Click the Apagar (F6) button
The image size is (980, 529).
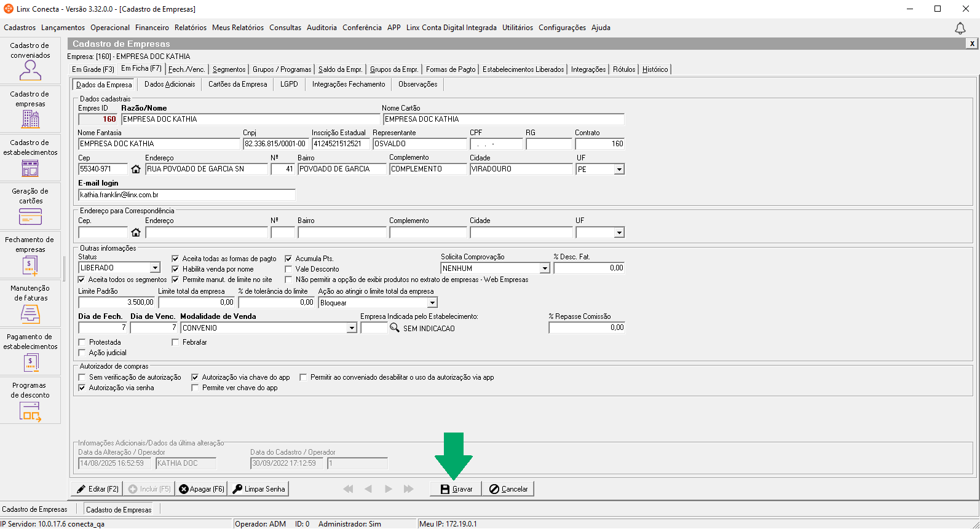(202, 489)
